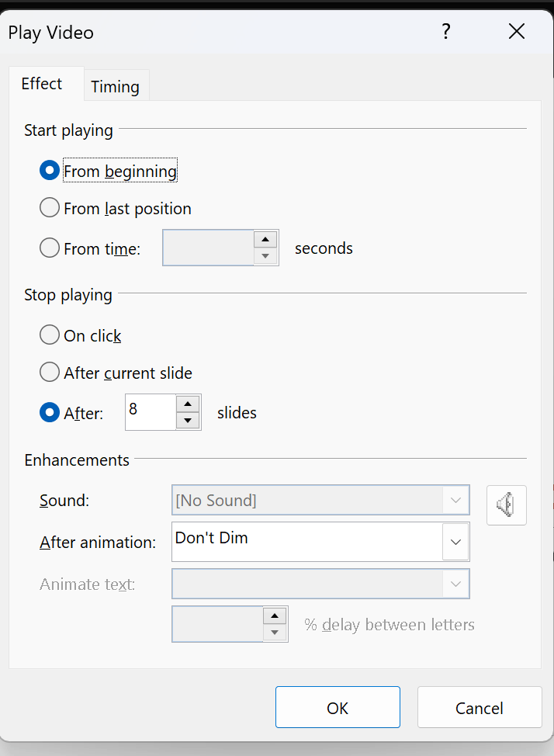Click the 'Animate text:' label
Viewport: 554px width, 756px height.
click(x=87, y=584)
